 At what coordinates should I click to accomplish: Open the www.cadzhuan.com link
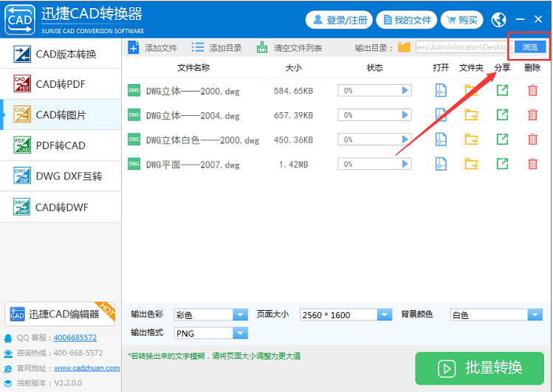(x=87, y=368)
